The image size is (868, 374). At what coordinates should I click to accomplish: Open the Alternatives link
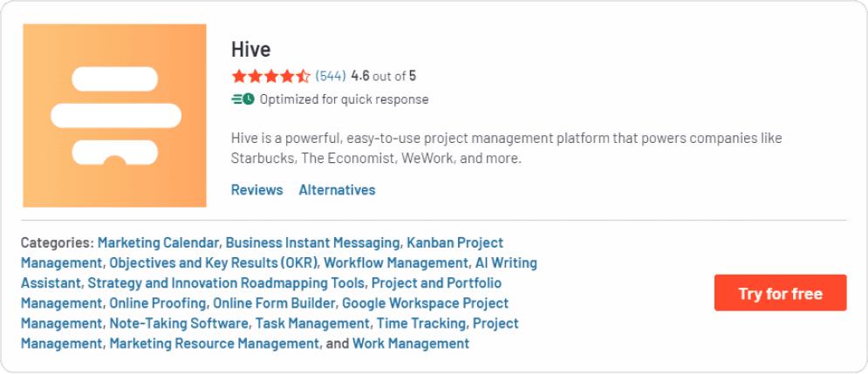337,189
